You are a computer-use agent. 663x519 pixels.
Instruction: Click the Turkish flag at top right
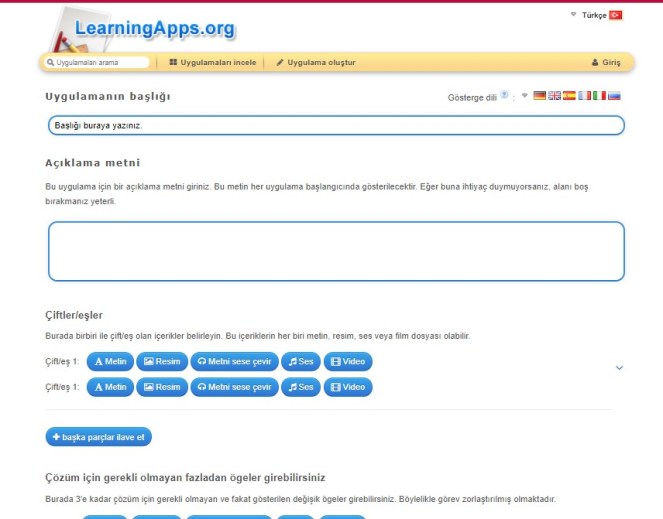pyautogui.click(x=616, y=15)
